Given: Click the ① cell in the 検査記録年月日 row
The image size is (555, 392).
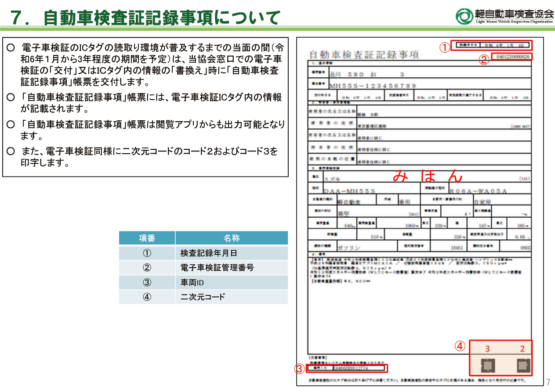Looking at the screenshot, I should [147, 253].
